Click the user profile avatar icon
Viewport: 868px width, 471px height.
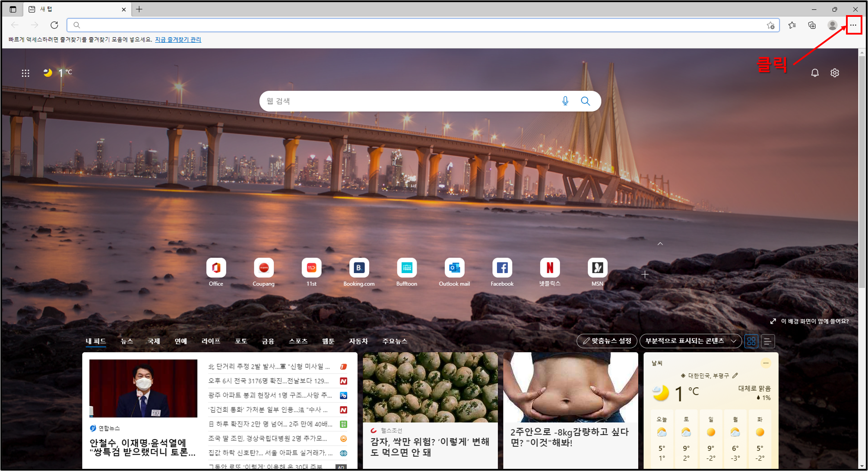[832, 25]
